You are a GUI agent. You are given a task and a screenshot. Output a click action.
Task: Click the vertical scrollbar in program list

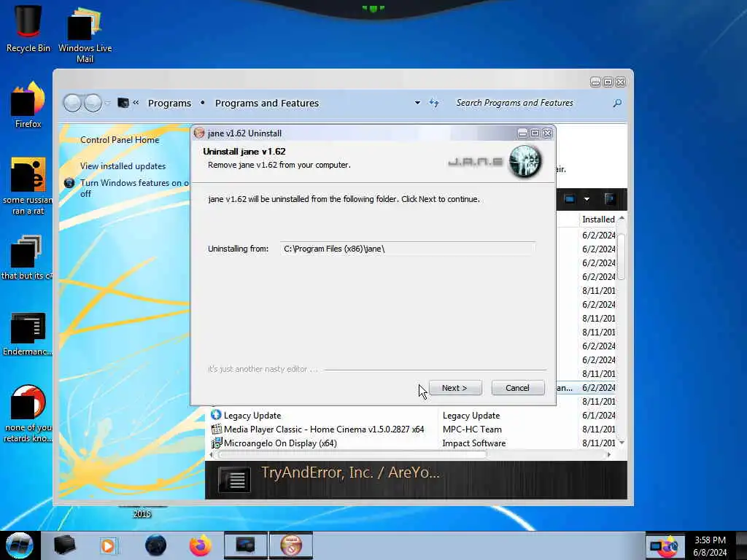coord(621,256)
